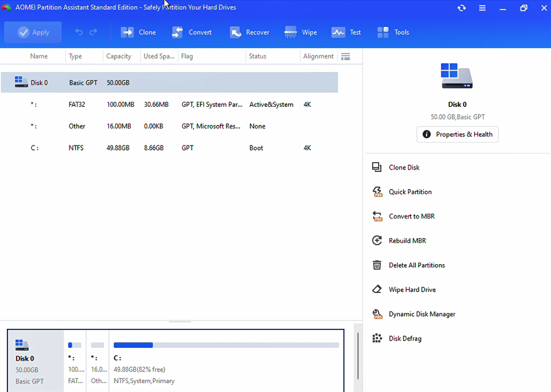Click the large Disk 0 icon in right panel
551x392 pixels.
(457, 75)
